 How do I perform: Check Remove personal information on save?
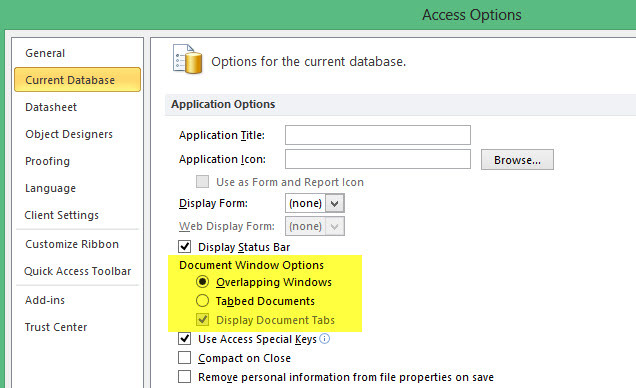tap(185, 377)
